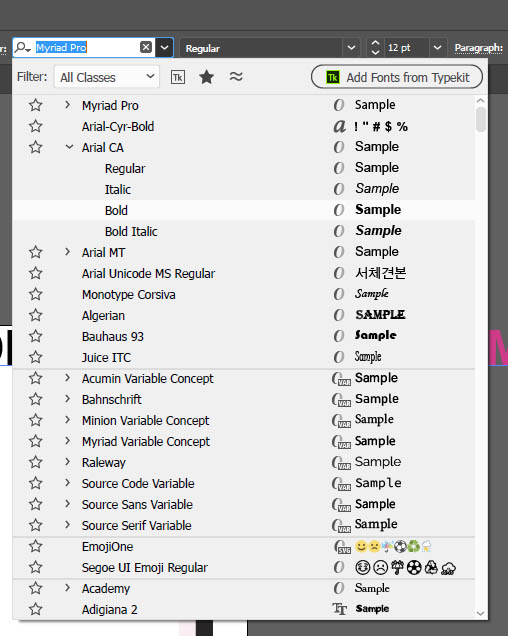Click Raleway variable font type icon
Image resolution: width=508 pixels, height=636 pixels.
341,463
